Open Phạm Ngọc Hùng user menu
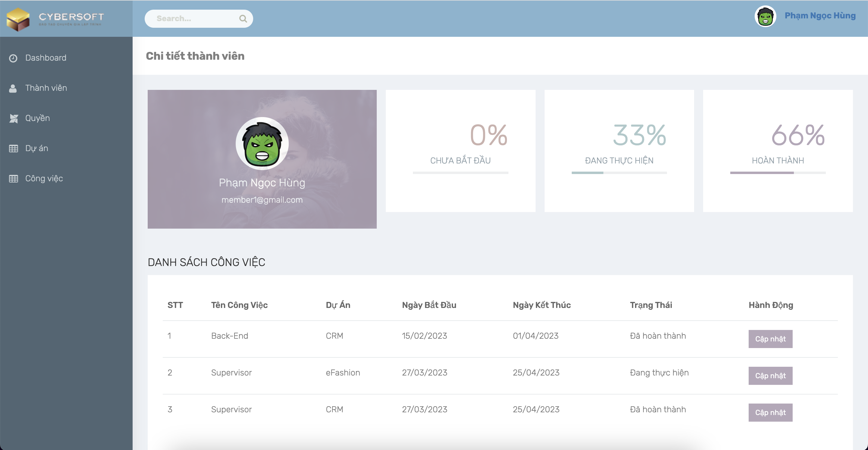 tap(820, 16)
